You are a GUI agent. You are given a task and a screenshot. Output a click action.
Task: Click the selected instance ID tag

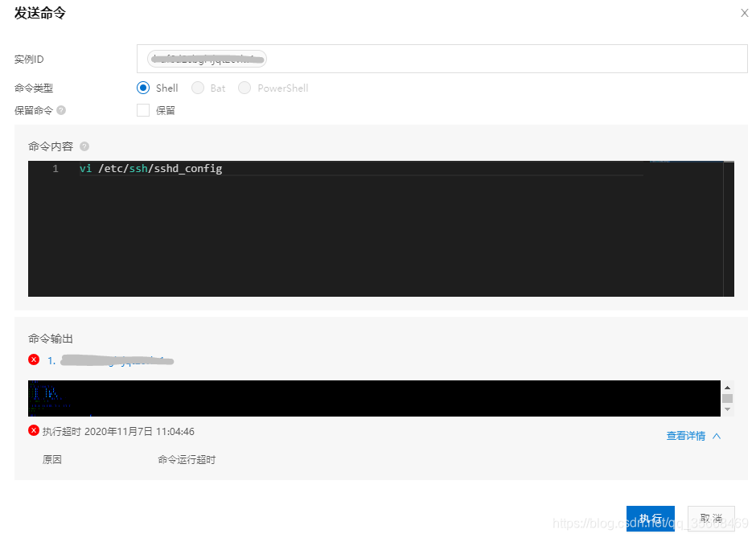(x=207, y=59)
